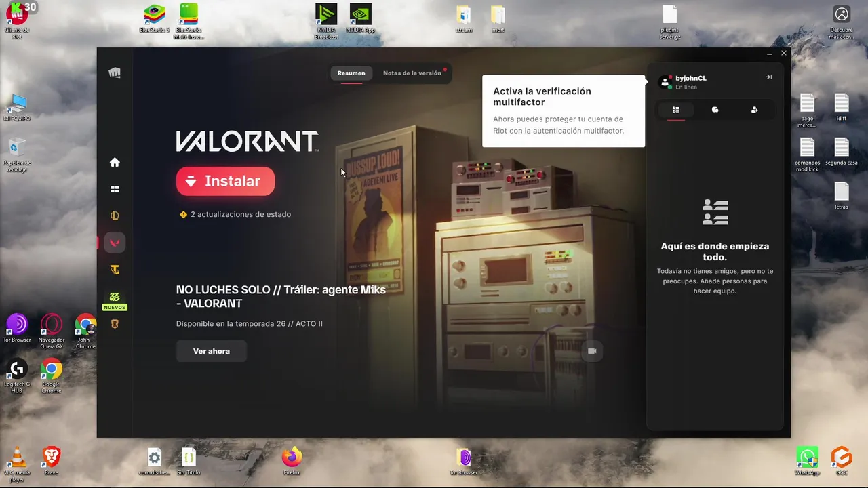The height and width of the screenshot is (488, 868).
Task: Minimize the Riot Client window
Action: tap(770, 54)
